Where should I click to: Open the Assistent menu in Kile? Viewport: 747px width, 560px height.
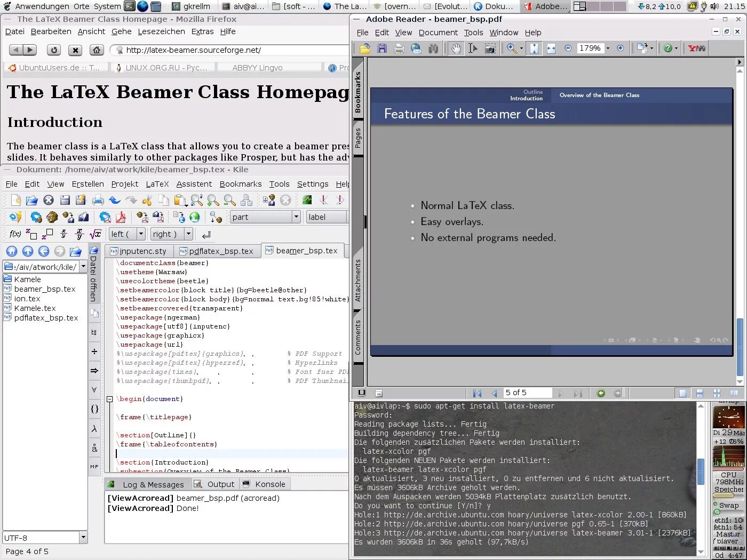[194, 184]
